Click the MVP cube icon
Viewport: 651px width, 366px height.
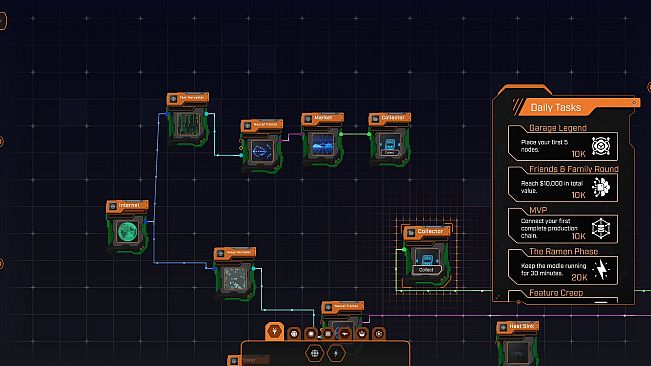coord(601,228)
